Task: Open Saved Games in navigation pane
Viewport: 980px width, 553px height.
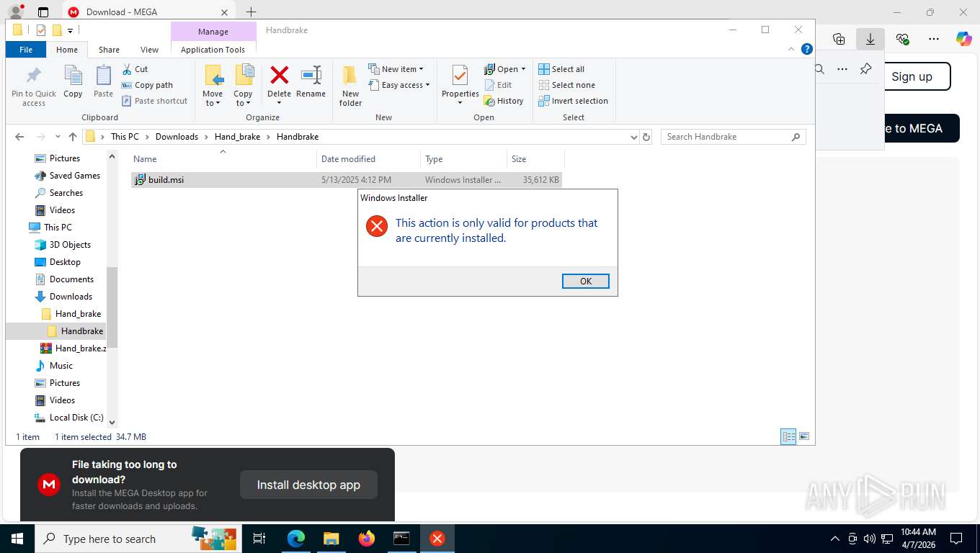Action: point(74,176)
